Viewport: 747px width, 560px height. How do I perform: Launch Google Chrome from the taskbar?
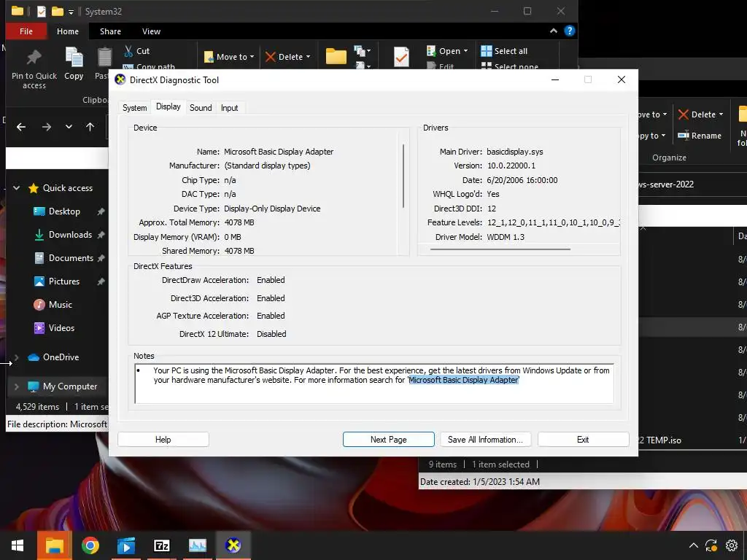tap(90, 545)
